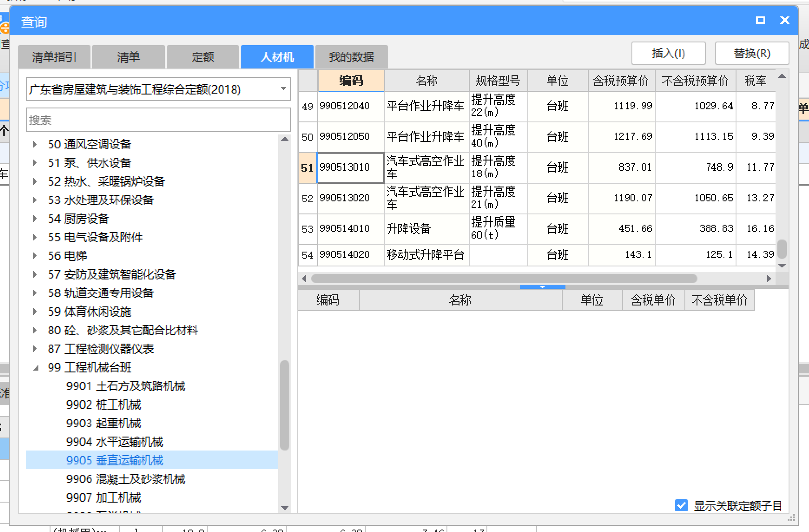Click the 不含税预算价 column header
The width and height of the screenshot is (809, 532).
[x=695, y=81]
